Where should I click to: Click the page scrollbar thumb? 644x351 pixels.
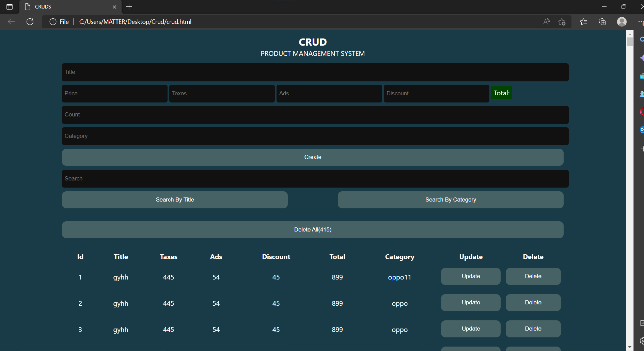coord(629,41)
